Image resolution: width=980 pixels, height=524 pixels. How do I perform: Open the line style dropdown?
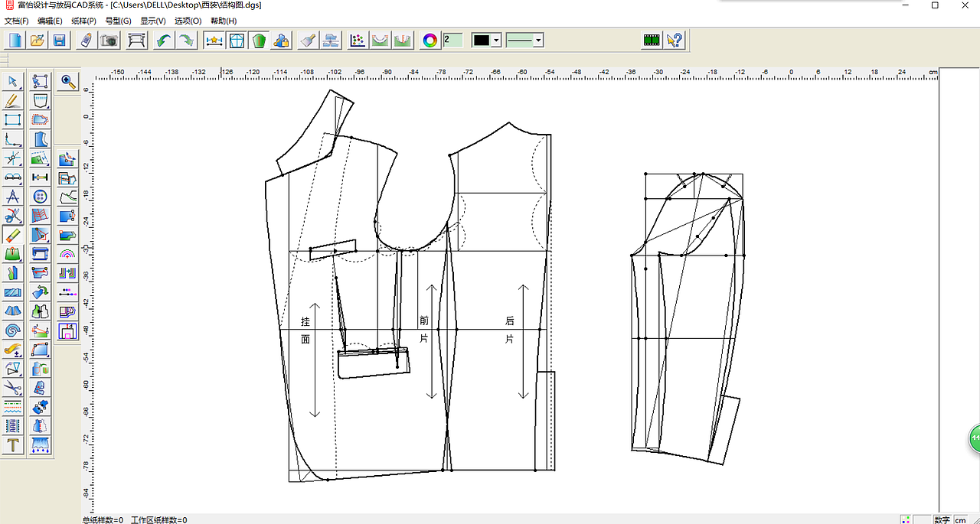click(x=538, y=41)
